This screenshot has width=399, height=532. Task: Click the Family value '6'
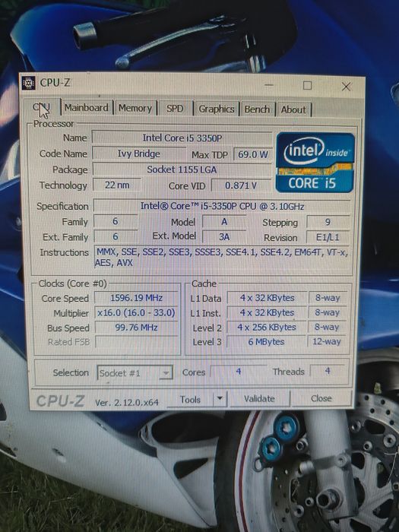point(116,221)
